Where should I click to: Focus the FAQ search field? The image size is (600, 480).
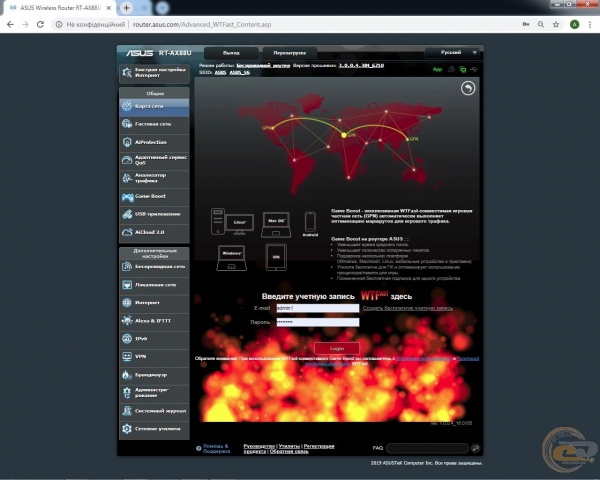pos(427,448)
